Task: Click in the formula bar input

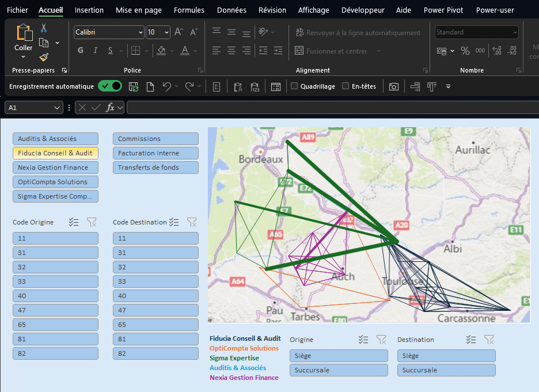Action: [333, 108]
